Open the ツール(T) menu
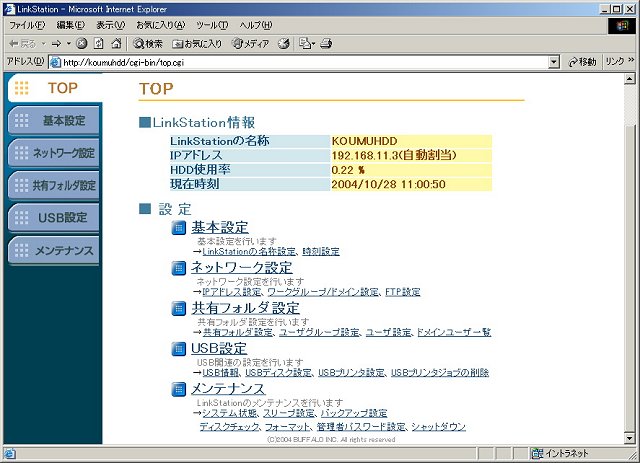 (x=212, y=25)
